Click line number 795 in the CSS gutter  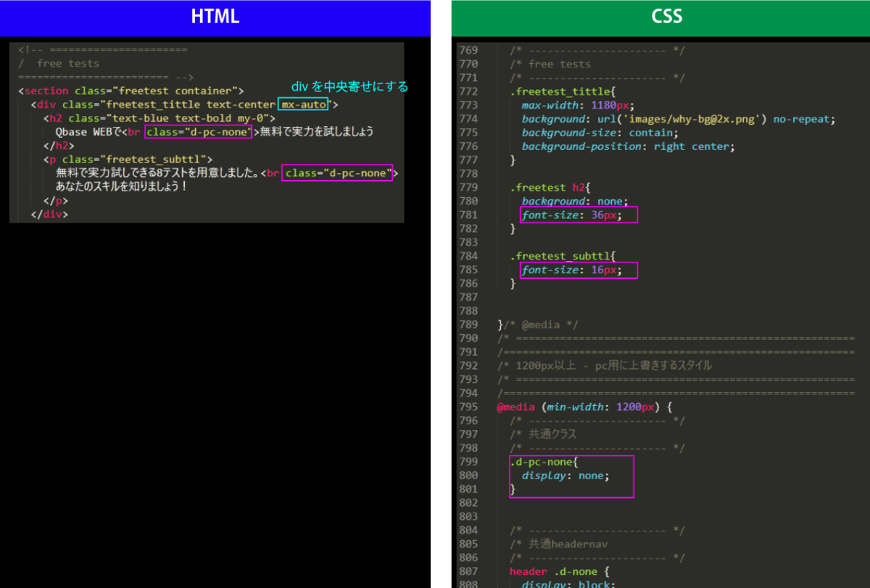pyautogui.click(x=469, y=407)
